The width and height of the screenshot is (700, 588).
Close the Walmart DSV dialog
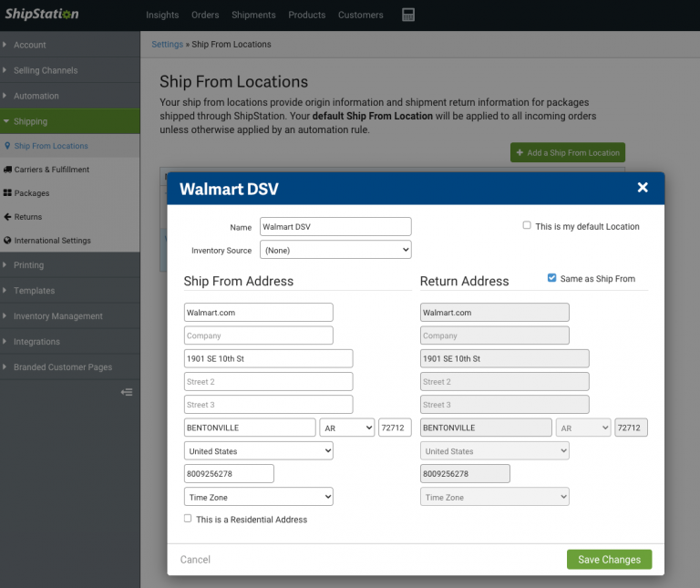[x=643, y=188]
